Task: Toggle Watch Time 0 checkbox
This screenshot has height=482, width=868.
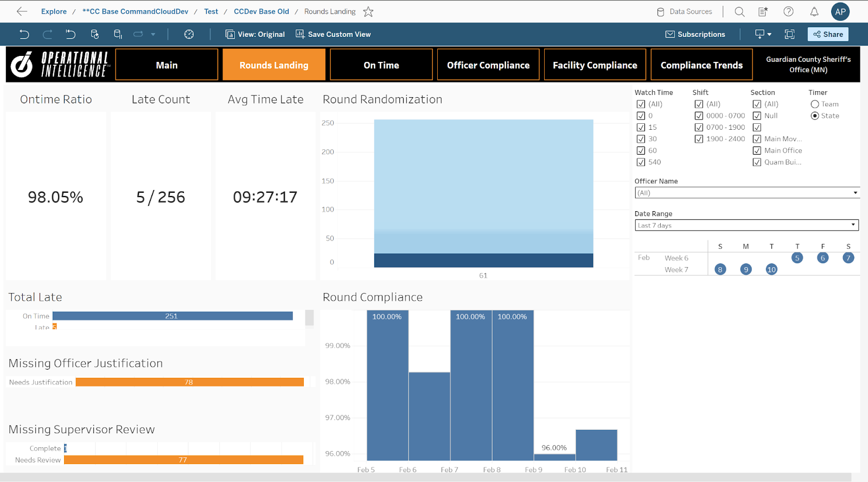Action: (641, 116)
